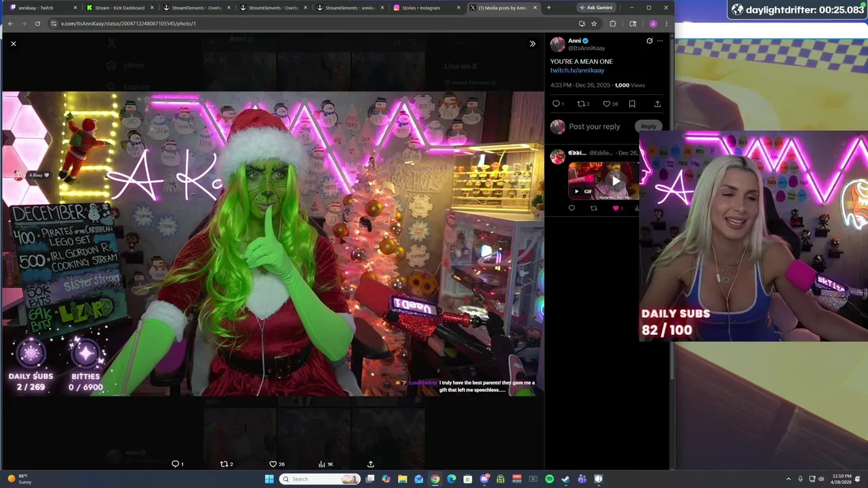Go back in the browser
868x488 pixels.
click(x=10, y=24)
